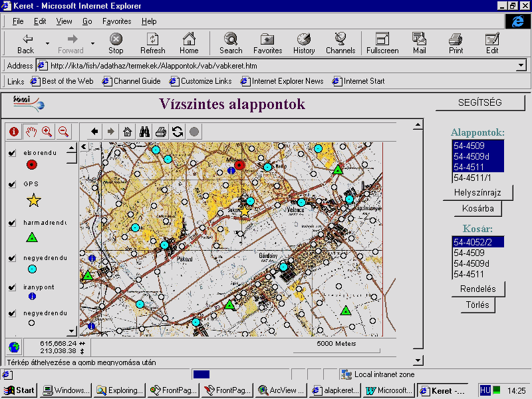Click the map print icon

160,132
